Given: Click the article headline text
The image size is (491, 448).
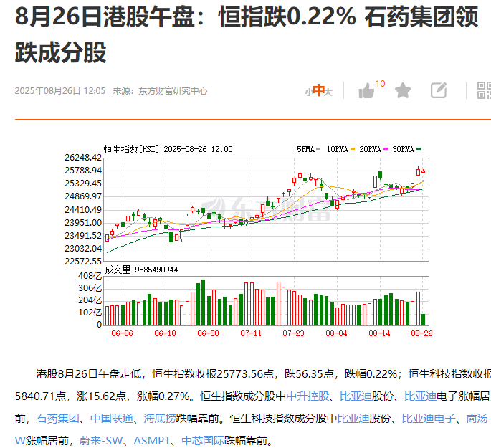Looking at the screenshot, I should coord(247,34).
